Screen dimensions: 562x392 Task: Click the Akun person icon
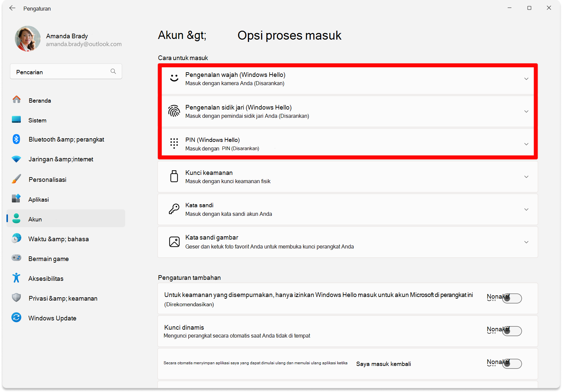[x=16, y=218]
